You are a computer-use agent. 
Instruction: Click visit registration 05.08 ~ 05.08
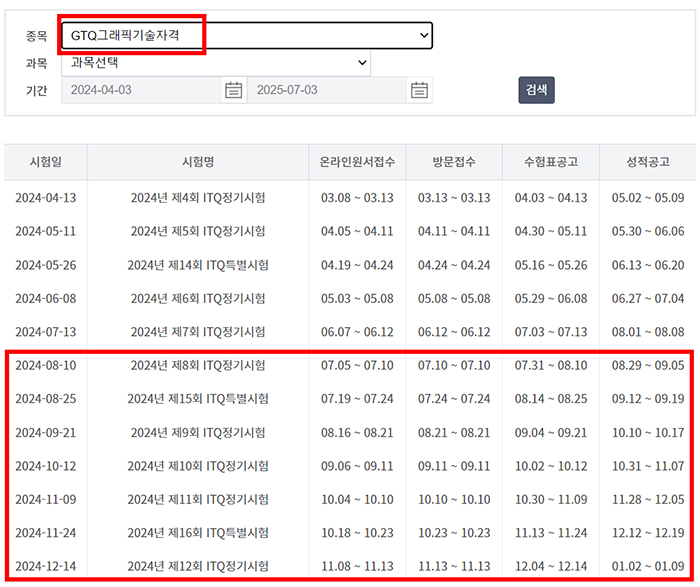pyautogui.click(x=454, y=298)
